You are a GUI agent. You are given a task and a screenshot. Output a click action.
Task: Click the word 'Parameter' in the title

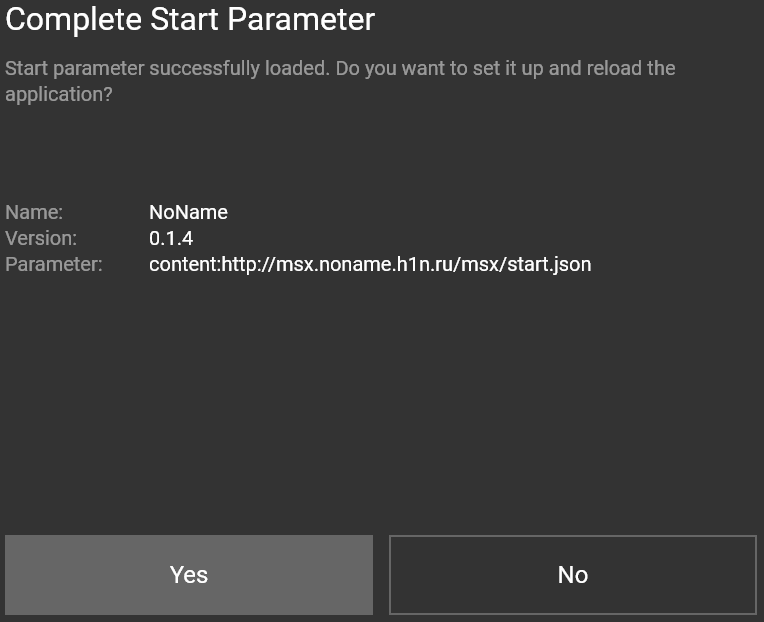tap(301, 20)
